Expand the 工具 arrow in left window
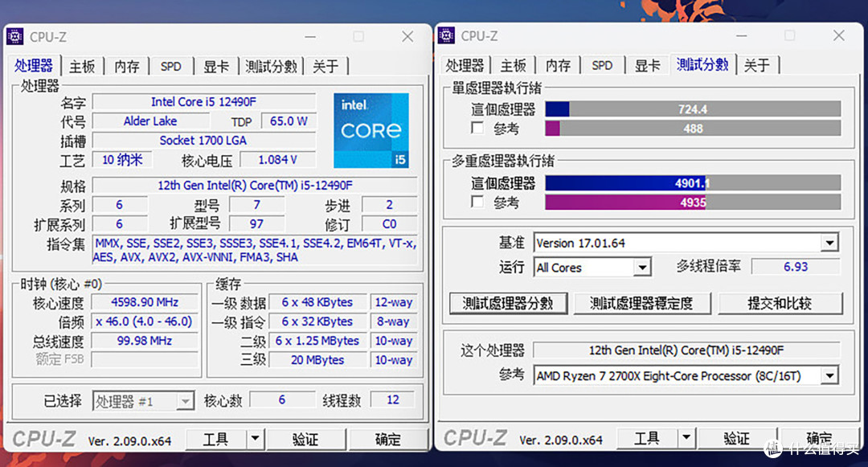Viewport: 868px width, 467px height. click(x=255, y=440)
